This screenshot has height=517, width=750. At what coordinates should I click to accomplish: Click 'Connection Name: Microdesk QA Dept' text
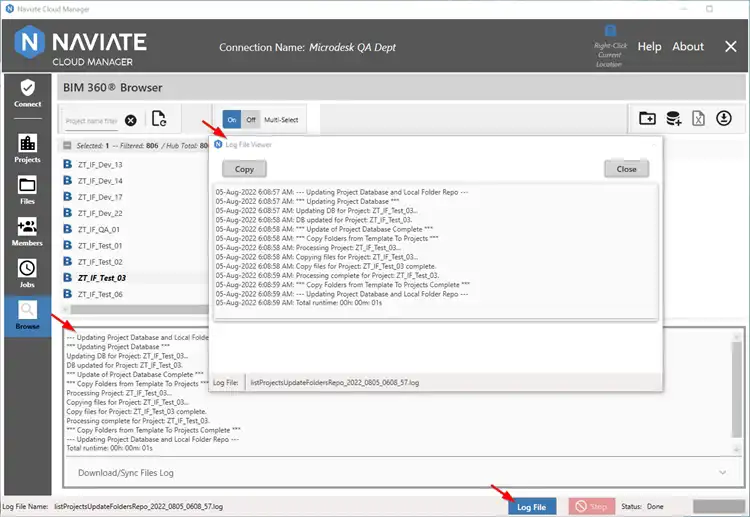coord(307,47)
